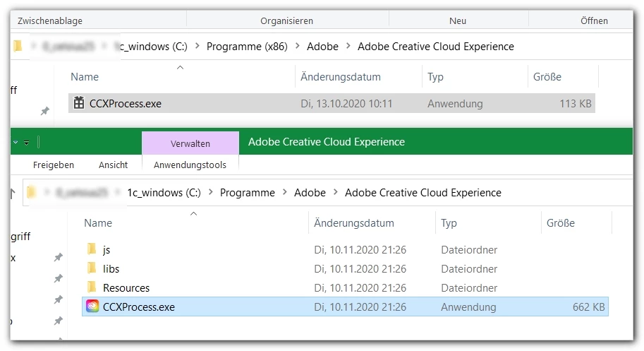Image resolution: width=644 pixels, height=351 pixels.
Task: Click the pin icon beside the libs row
Action: coord(59,278)
